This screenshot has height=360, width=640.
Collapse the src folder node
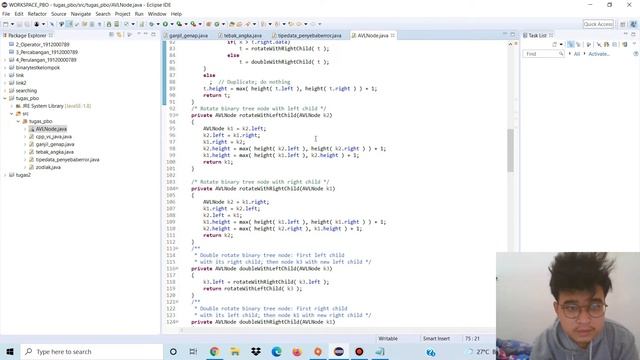pyautogui.click(x=11, y=114)
